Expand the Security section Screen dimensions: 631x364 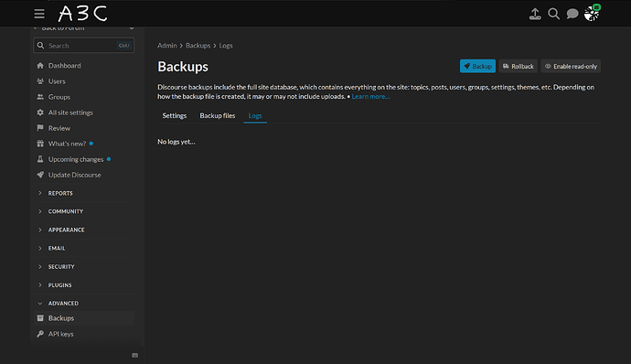tap(84, 266)
